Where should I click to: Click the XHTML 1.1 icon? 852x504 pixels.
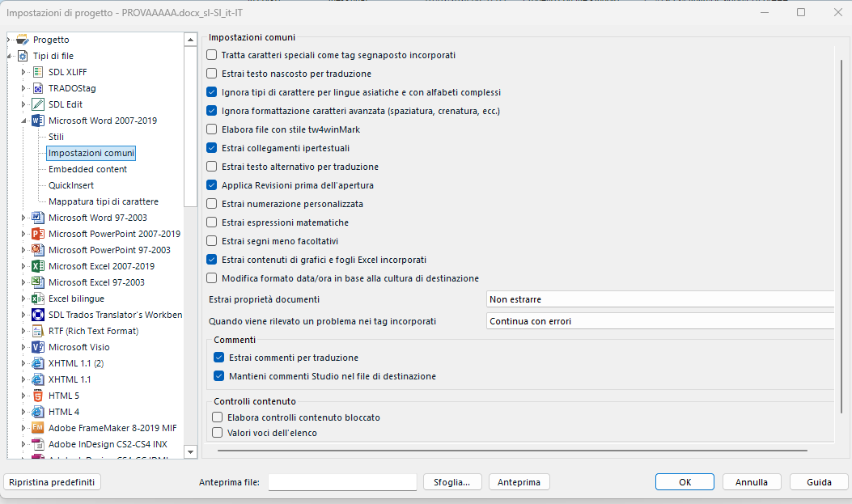click(x=38, y=379)
